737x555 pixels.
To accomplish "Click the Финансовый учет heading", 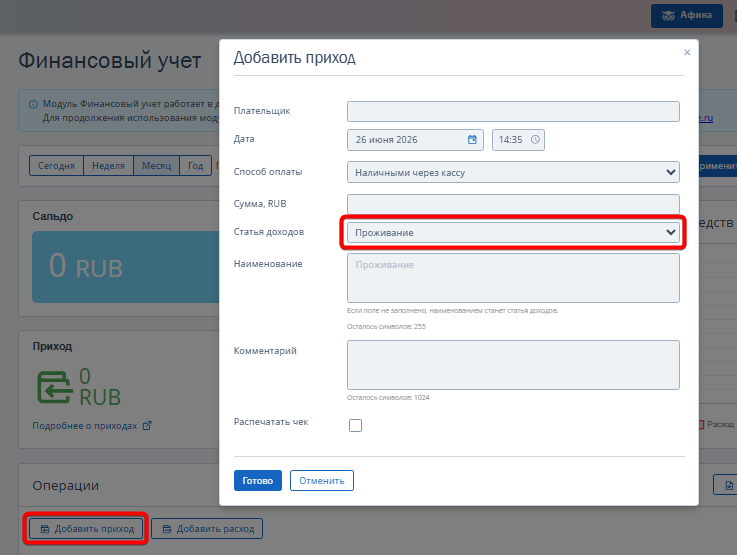I will 110,61.
